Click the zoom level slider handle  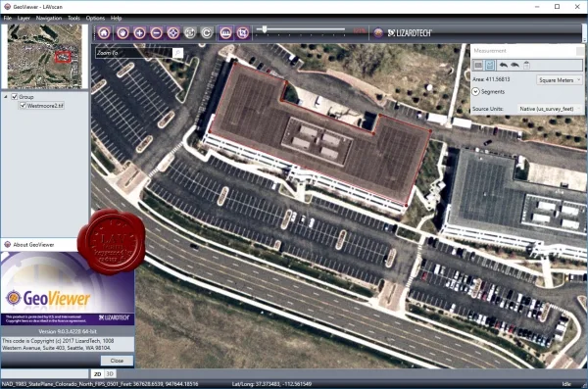point(265,29)
